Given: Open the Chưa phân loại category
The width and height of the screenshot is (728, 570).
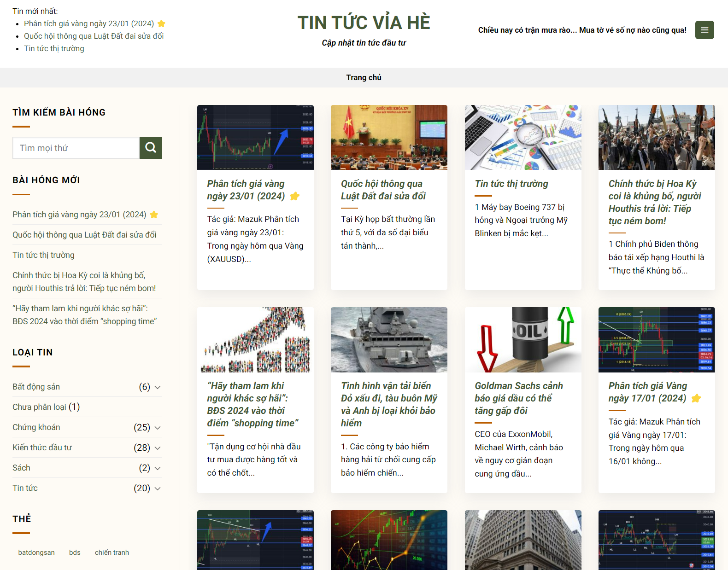Looking at the screenshot, I should click(x=39, y=407).
